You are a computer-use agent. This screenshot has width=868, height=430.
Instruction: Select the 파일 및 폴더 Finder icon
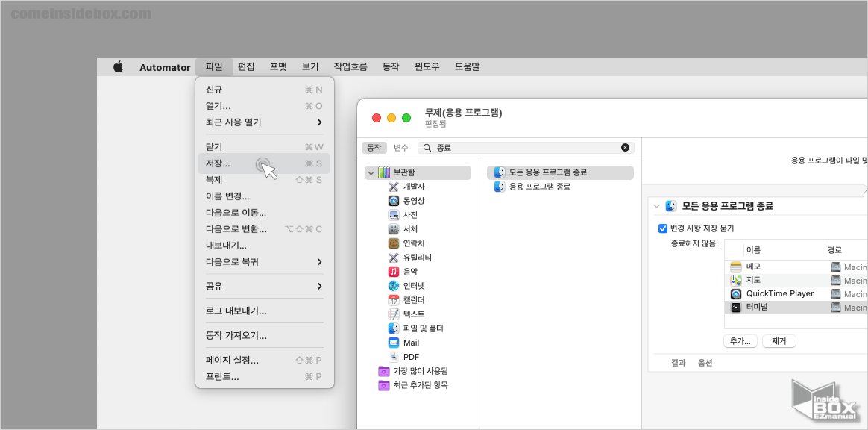(394, 328)
